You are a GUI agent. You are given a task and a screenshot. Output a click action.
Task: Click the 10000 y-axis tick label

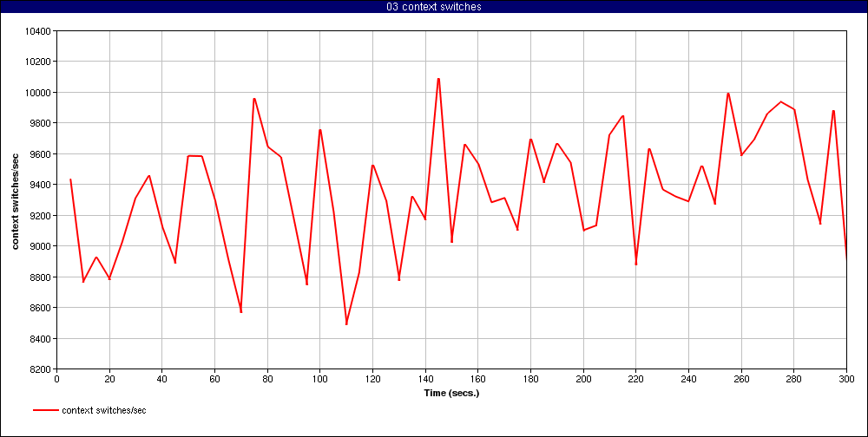(x=38, y=93)
